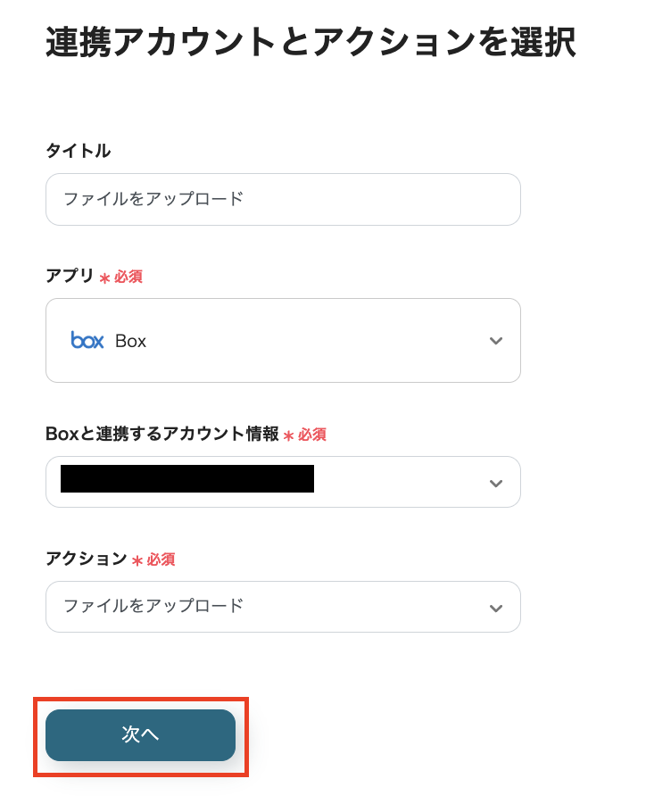Expand the アプリ dropdown chevron
This screenshot has width=646, height=812.
click(496, 341)
